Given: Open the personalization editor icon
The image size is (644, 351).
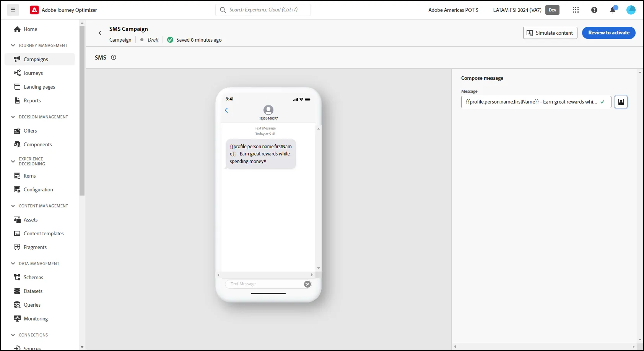Looking at the screenshot, I should point(621,102).
